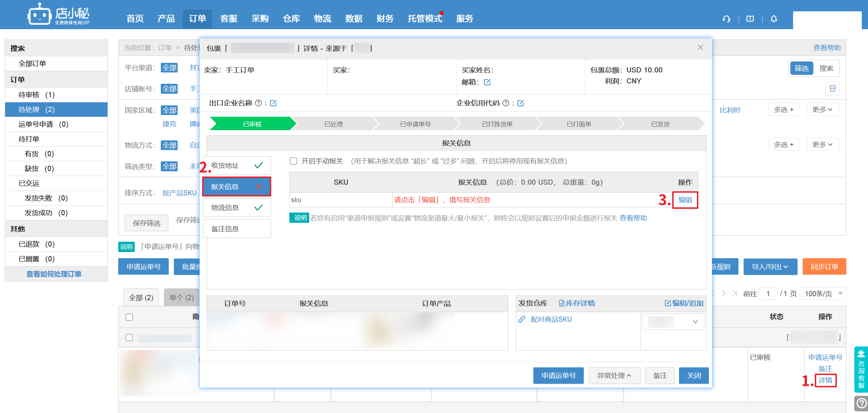The width and height of the screenshot is (868, 413).
Task: Click the 已处理 progress step
Action: (334, 124)
